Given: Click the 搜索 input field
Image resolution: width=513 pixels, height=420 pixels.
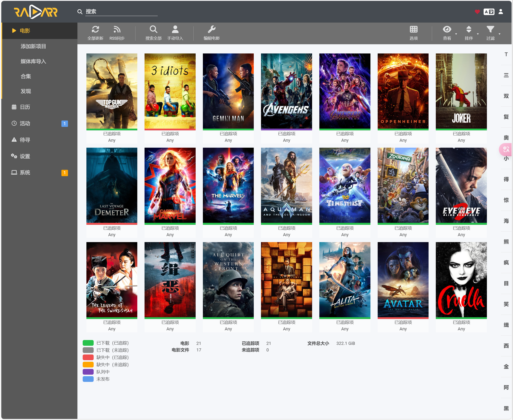Looking at the screenshot, I should pos(121,12).
